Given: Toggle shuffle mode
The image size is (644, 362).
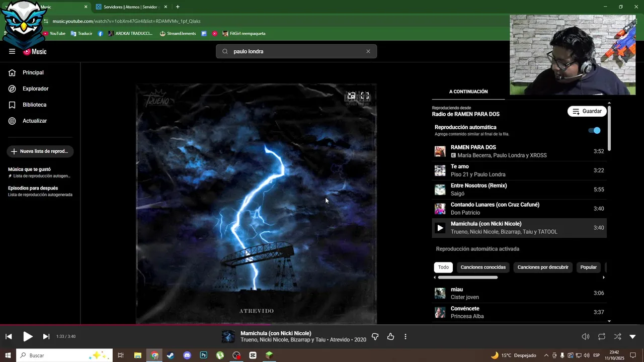Looking at the screenshot, I should click(x=617, y=336).
